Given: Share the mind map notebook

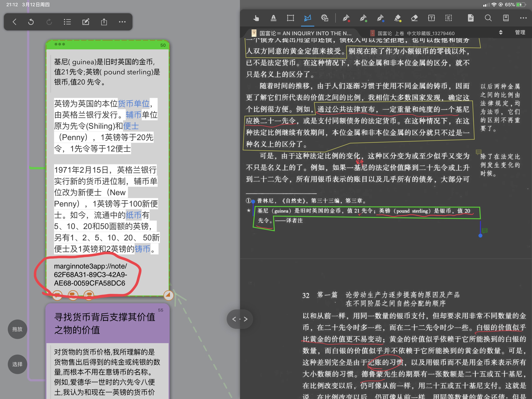Looking at the screenshot, I should 104,22.
